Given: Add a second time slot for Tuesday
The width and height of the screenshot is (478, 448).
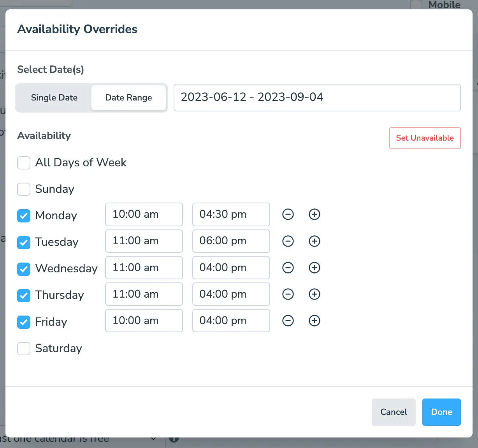Looking at the screenshot, I should (x=315, y=241).
